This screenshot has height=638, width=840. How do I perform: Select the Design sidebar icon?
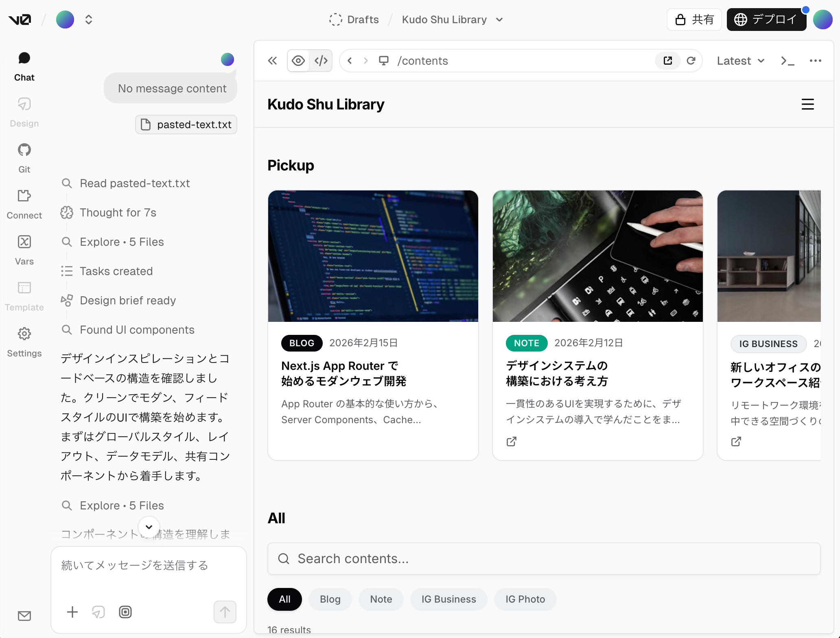(24, 111)
